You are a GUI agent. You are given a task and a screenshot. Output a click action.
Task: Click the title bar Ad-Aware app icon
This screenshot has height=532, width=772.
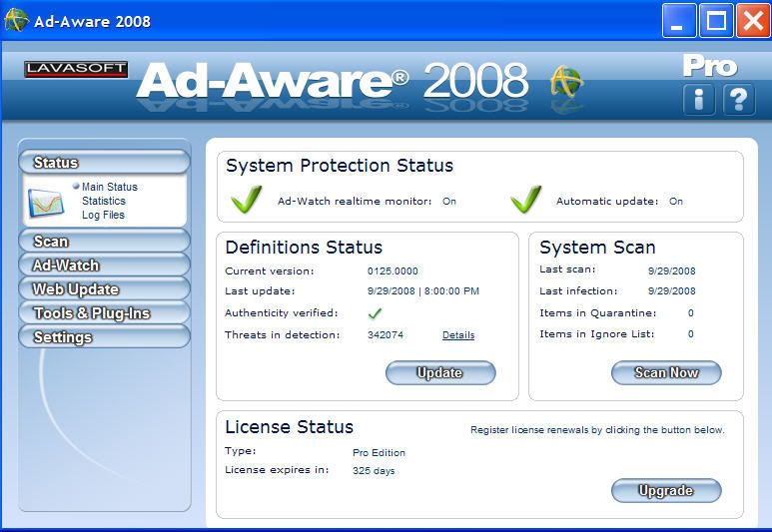16,21
